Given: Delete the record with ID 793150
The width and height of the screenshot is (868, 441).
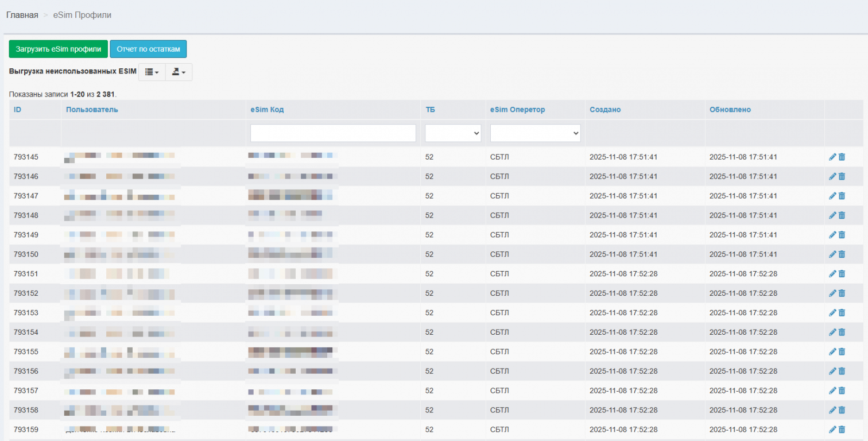Looking at the screenshot, I should click(x=842, y=254).
